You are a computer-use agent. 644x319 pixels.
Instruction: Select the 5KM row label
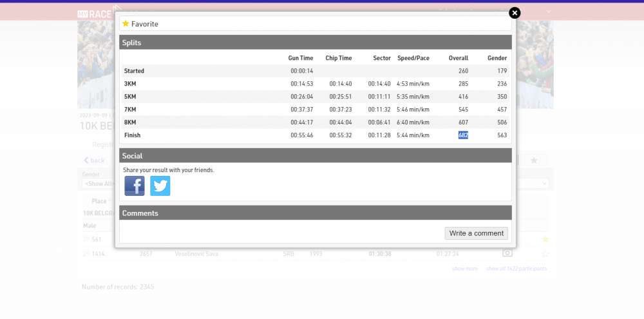[130, 97]
